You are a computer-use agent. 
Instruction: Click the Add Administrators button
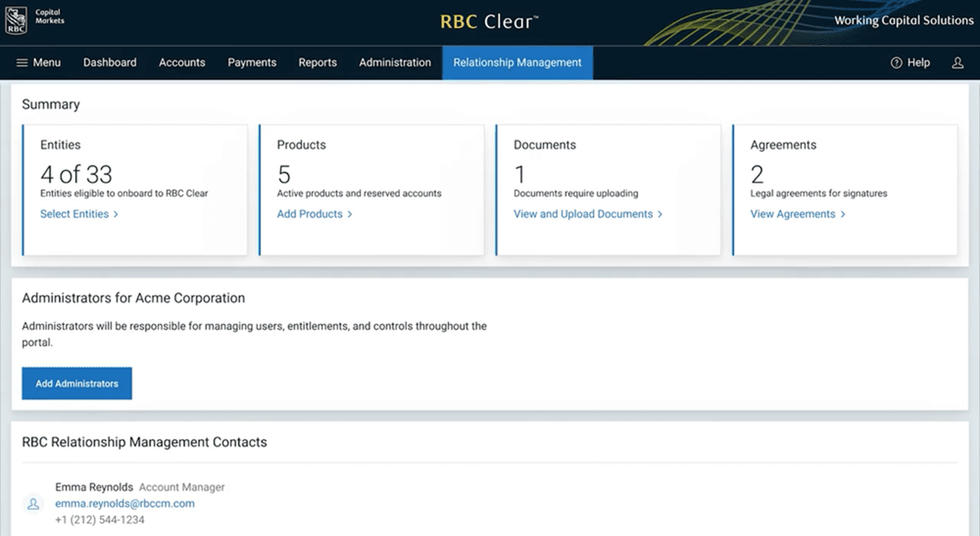(77, 383)
